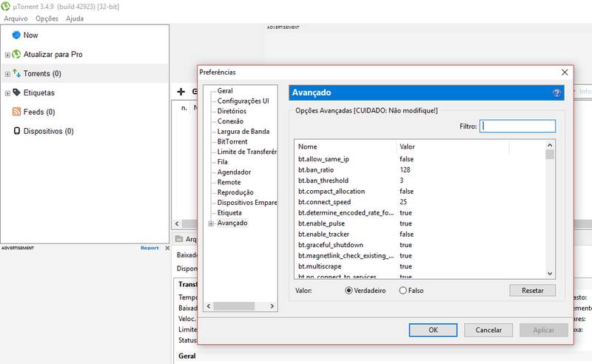Image resolution: width=592 pixels, height=364 pixels.
Task: Select the bt.allow_same_ip row
Action: (420, 159)
